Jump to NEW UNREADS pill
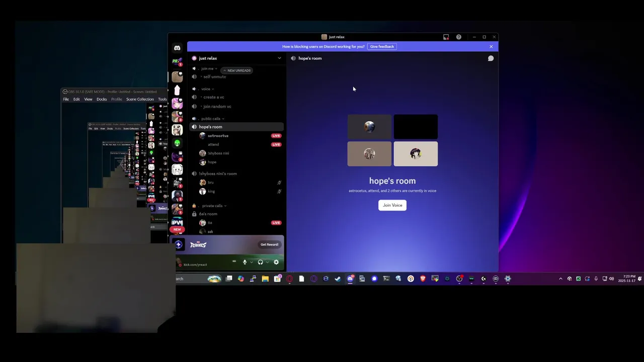644x362 pixels. click(236, 70)
